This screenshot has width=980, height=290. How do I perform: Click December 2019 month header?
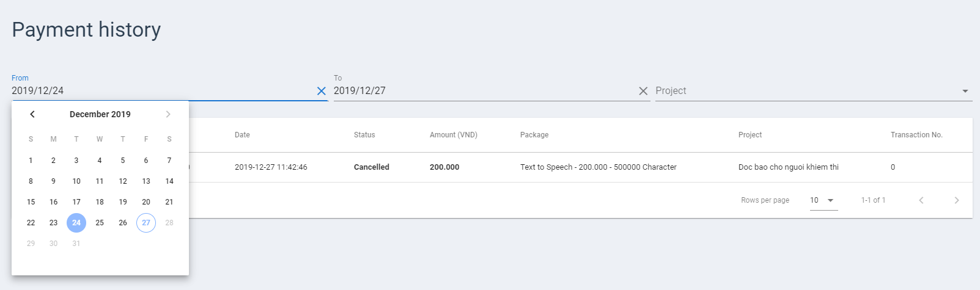click(x=100, y=114)
